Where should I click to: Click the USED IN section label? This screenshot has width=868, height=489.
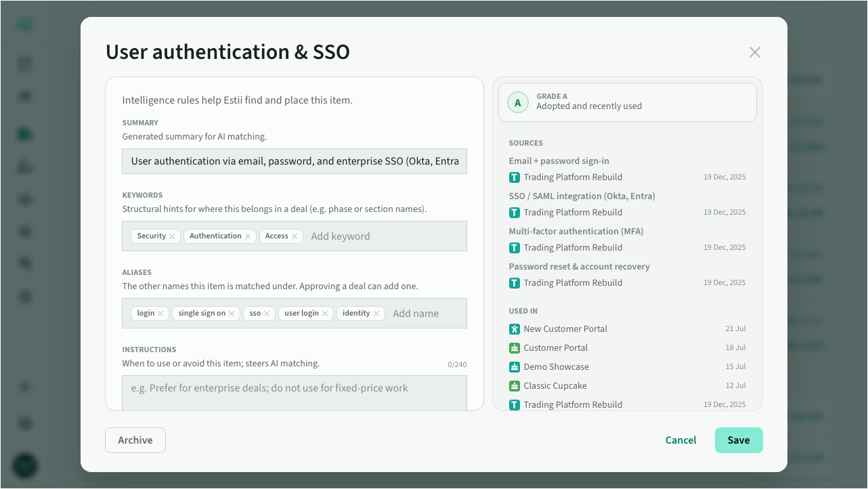[523, 312]
